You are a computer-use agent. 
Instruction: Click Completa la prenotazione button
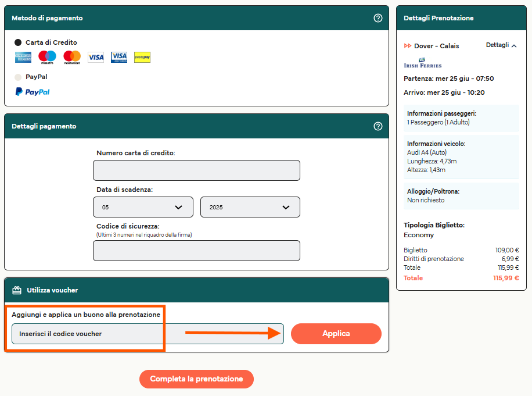196,379
